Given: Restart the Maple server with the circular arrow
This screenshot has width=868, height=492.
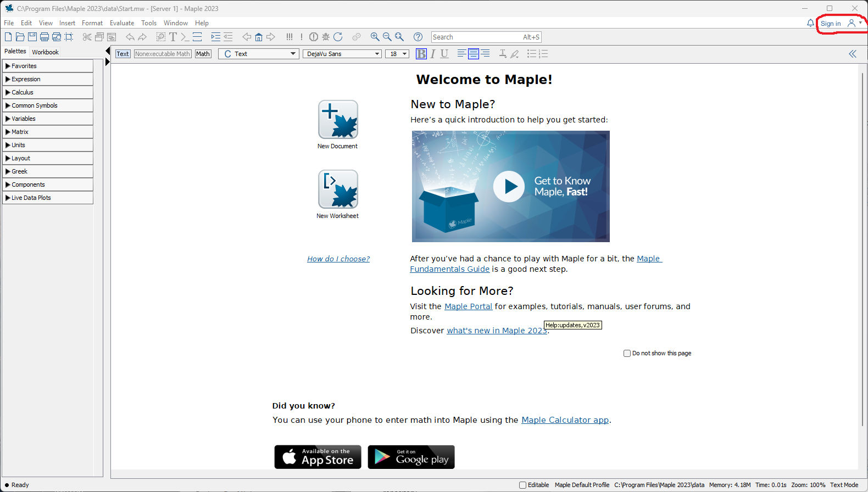Looking at the screenshot, I should [x=338, y=37].
